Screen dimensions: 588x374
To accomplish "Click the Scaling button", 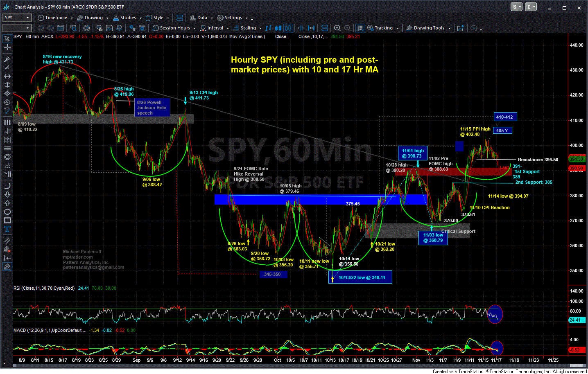I will (245, 28).
